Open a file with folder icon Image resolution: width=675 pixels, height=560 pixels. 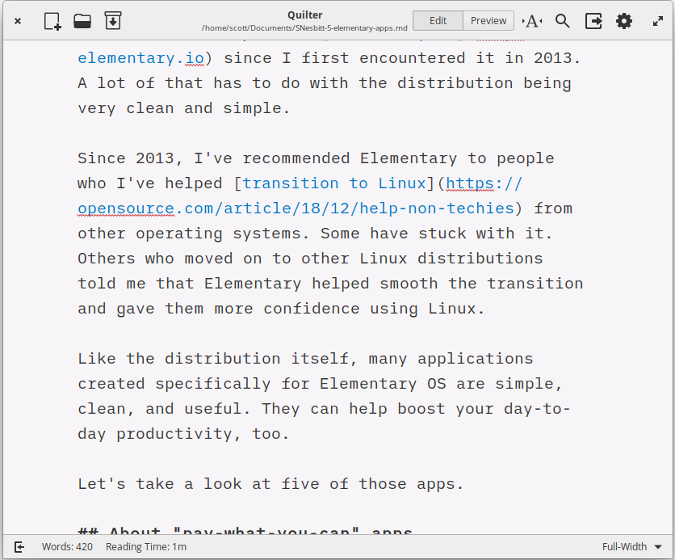coord(82,21)
